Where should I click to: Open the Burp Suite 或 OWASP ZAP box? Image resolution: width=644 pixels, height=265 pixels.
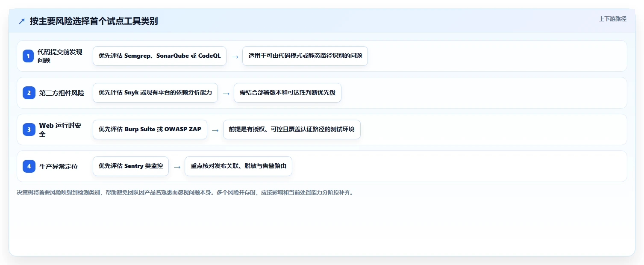[150, 130]
